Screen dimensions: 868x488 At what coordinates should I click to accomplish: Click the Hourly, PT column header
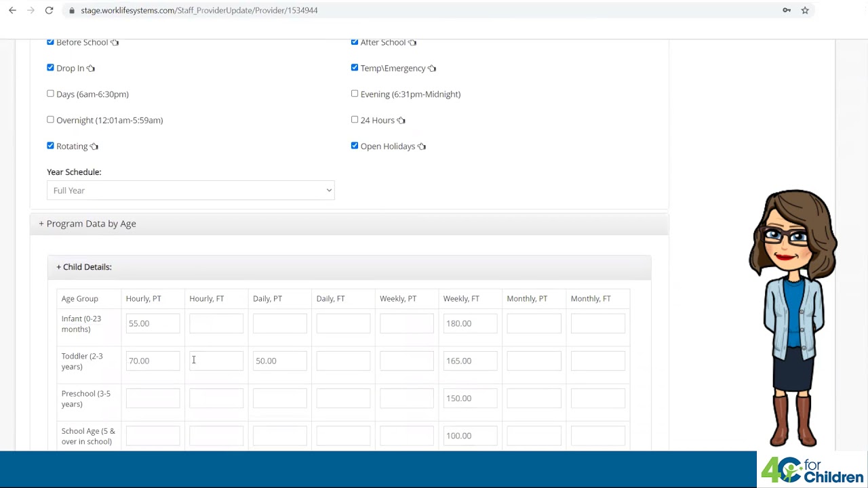[x=143, y=298]
